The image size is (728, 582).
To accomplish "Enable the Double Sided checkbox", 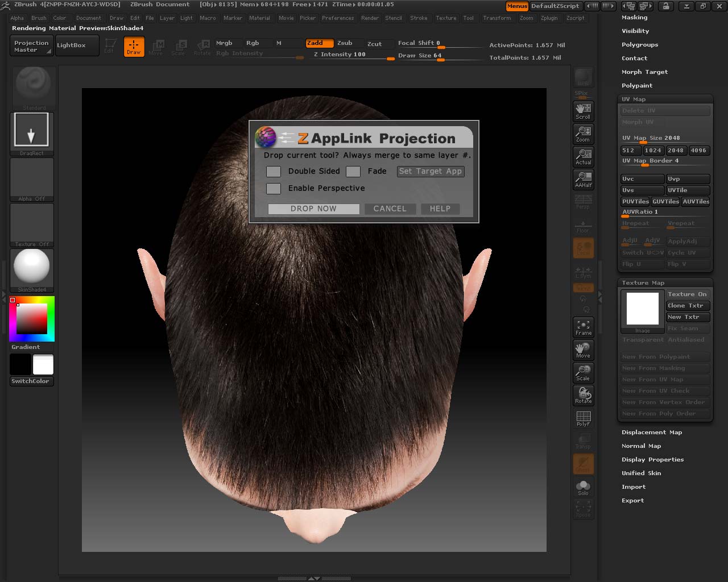I will [274, 171].
